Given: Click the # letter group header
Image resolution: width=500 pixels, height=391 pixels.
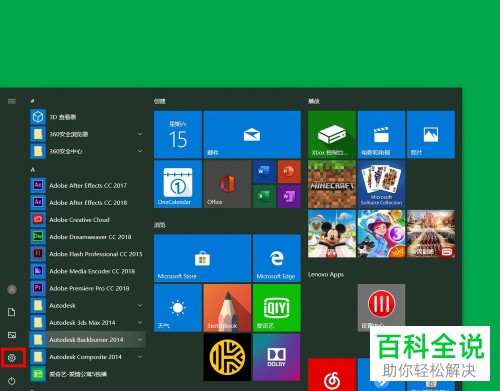Looking at the screenshot, I should (32, 101).
